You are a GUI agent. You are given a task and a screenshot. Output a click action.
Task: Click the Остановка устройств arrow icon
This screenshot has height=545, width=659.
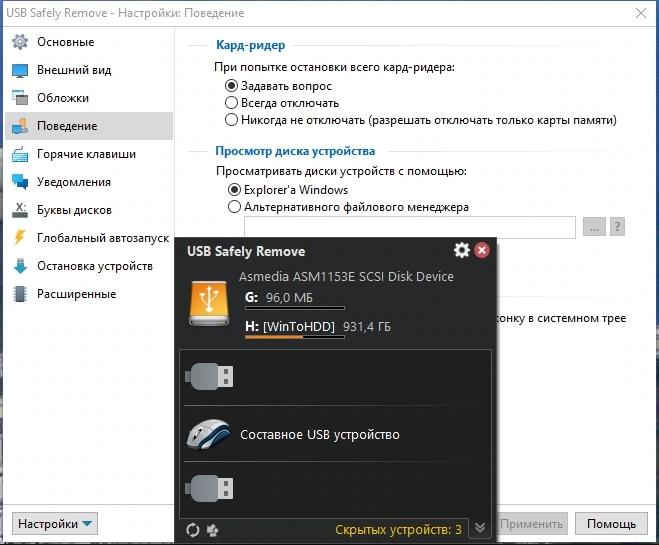click(x=20, y=266)
